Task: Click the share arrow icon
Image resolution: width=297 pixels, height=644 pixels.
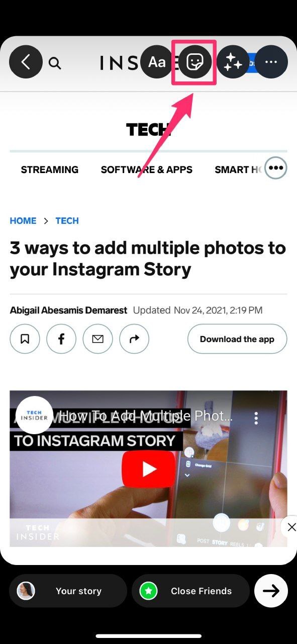Action: (x=134, y=339)
